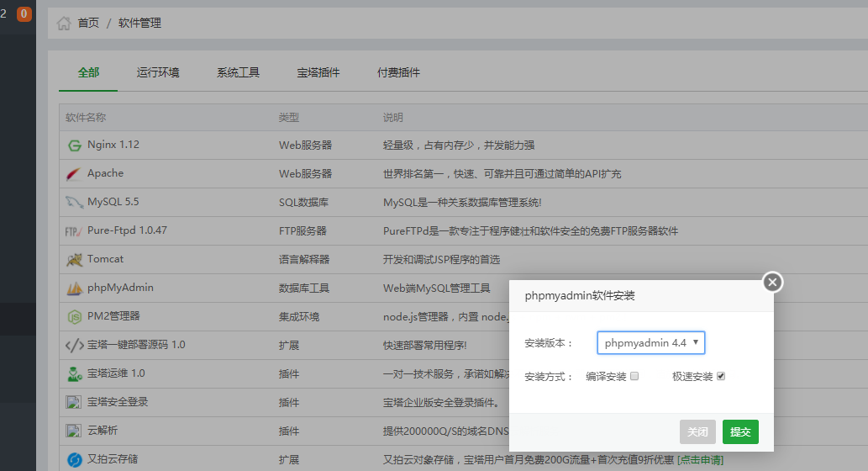The width and height of the screenshot is (868, 471).
Task: Click the home icon in breadcrumb
Action: [64, 23]
